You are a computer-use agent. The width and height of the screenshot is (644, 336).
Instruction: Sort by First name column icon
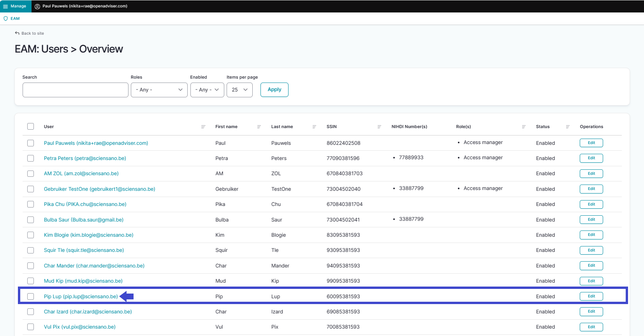pyautogui.click(x=259, y=127)
